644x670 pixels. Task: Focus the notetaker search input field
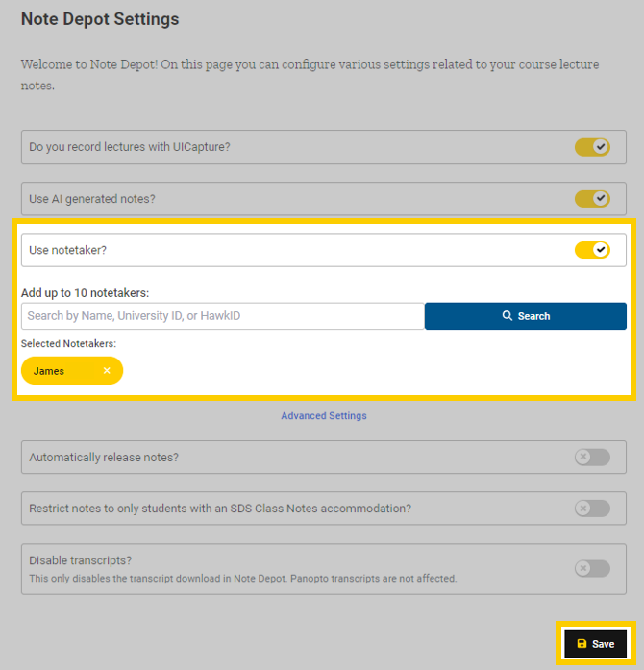222,316
